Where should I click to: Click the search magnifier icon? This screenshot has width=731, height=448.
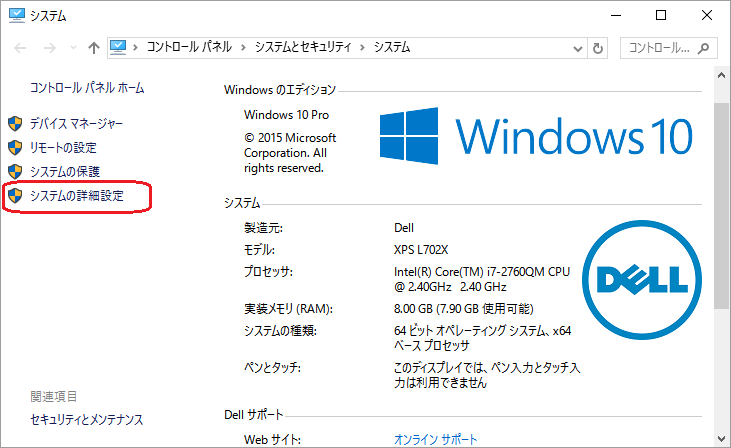tap(703, 48)
